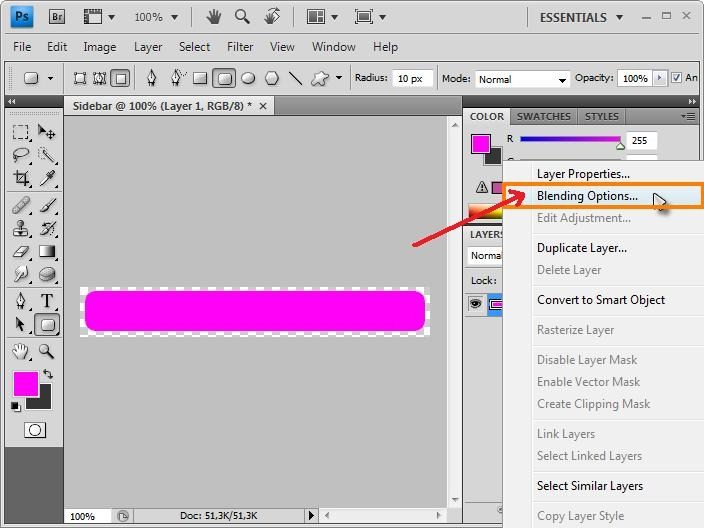The image size is (704, 528).
Task: Click the Radius input field
Action: pos(412,79)
